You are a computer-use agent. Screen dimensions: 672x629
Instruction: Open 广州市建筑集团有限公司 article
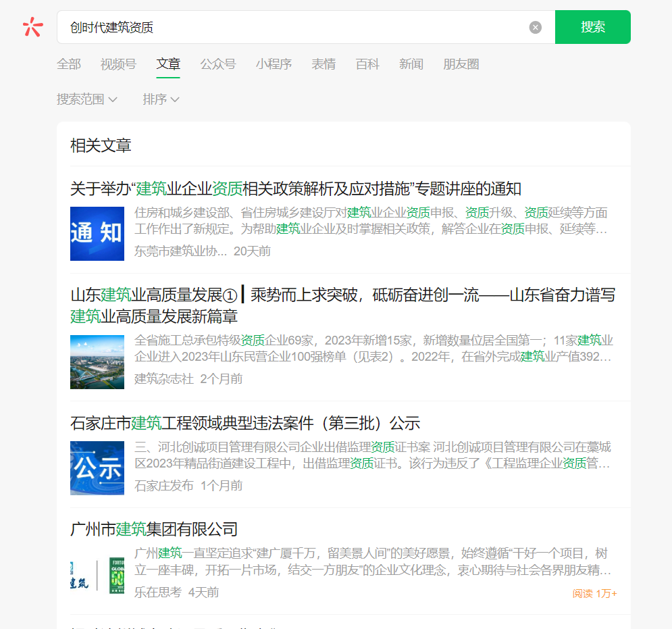(x=154, y=529)
